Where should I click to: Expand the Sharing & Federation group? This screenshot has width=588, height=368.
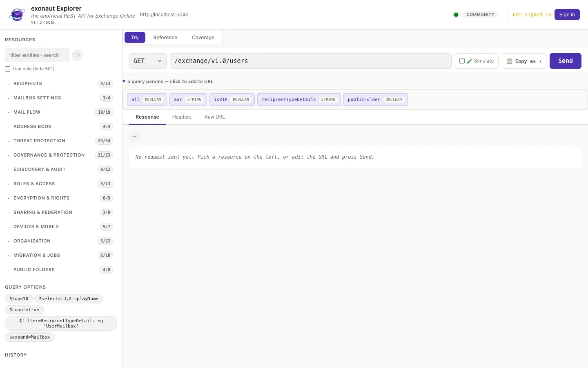point(59,212)
